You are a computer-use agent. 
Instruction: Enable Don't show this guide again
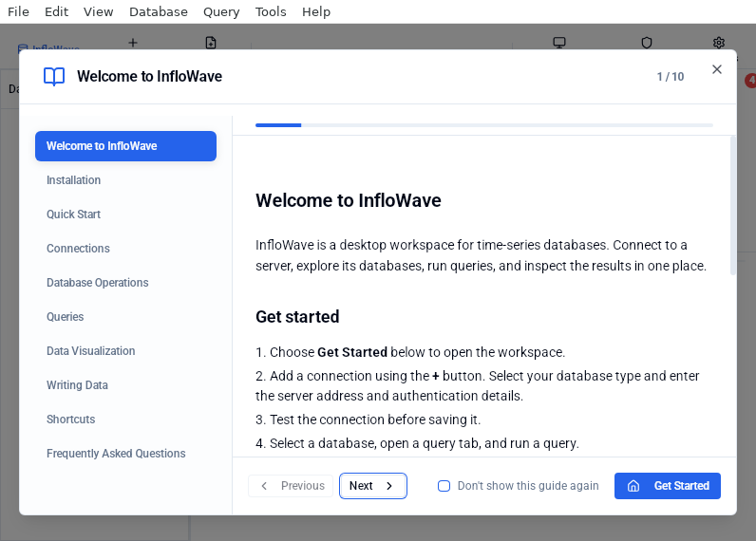tap(444, 486)
